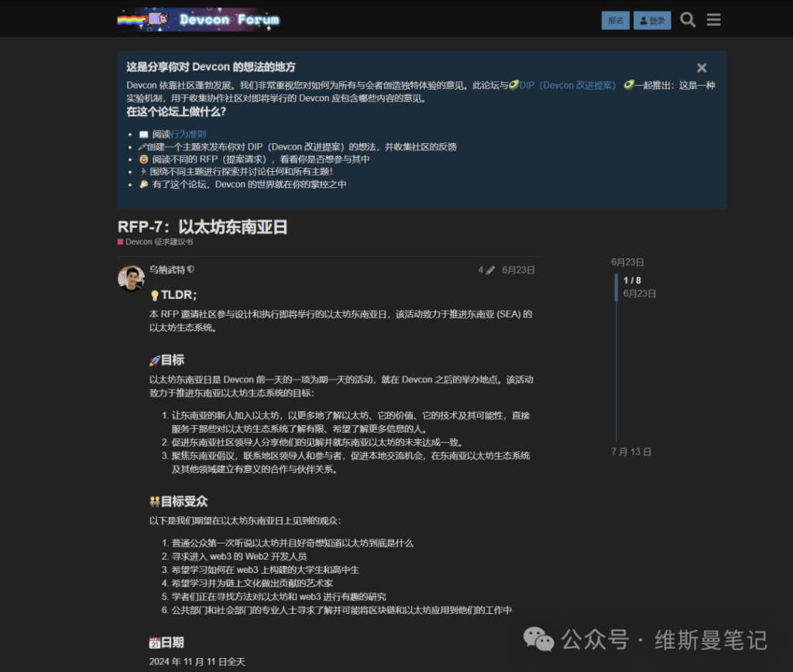Jump to the last post date 7 月 13 日
Screen dimensions: 793x672
[x=631, y=451]
